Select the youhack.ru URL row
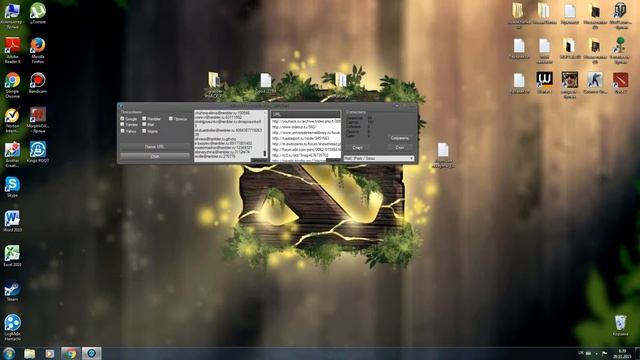The width and height of the screenshot is (640, 360). click(x=306, y=122)
